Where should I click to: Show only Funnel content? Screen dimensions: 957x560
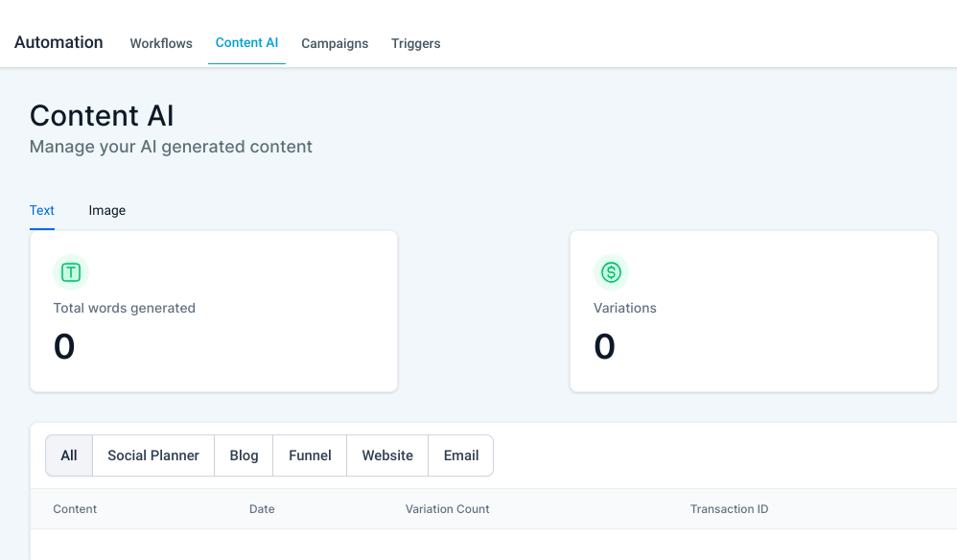click(x=310, y=455)
